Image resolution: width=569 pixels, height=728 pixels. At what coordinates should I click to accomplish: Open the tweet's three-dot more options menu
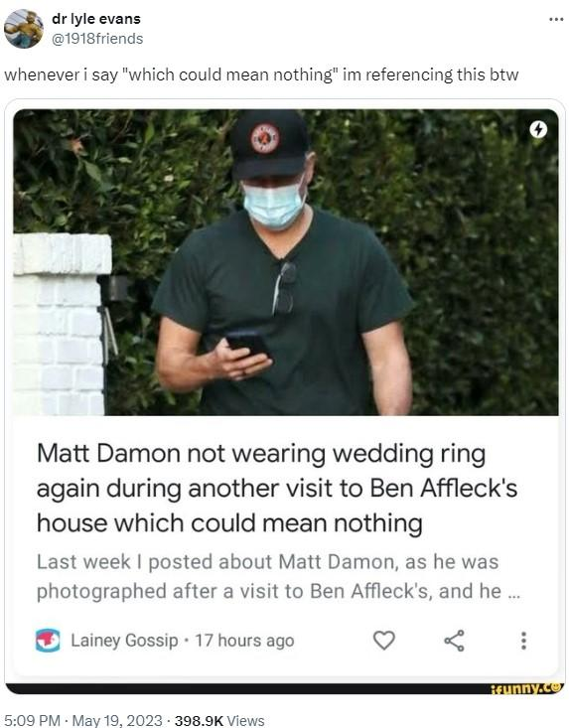(x=555, y=20)
